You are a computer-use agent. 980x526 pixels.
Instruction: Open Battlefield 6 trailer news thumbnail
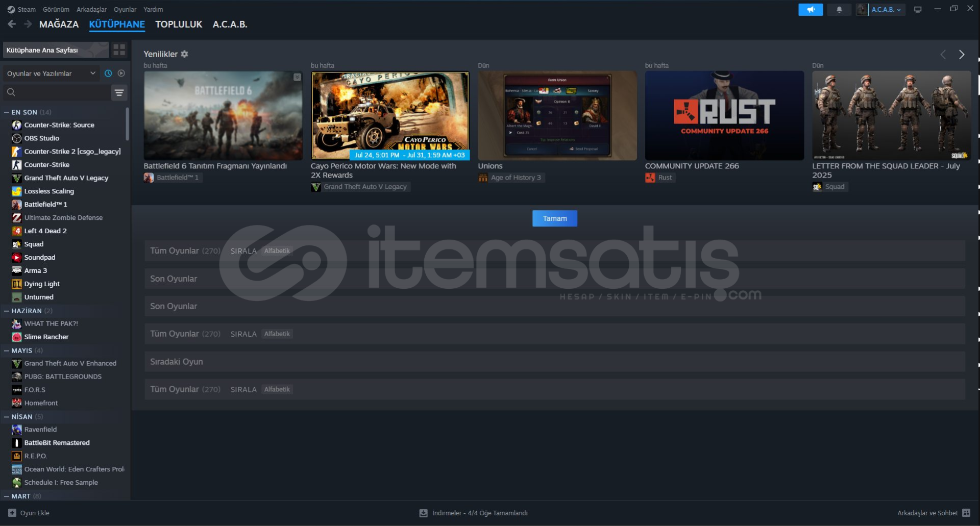pos(223,115)
